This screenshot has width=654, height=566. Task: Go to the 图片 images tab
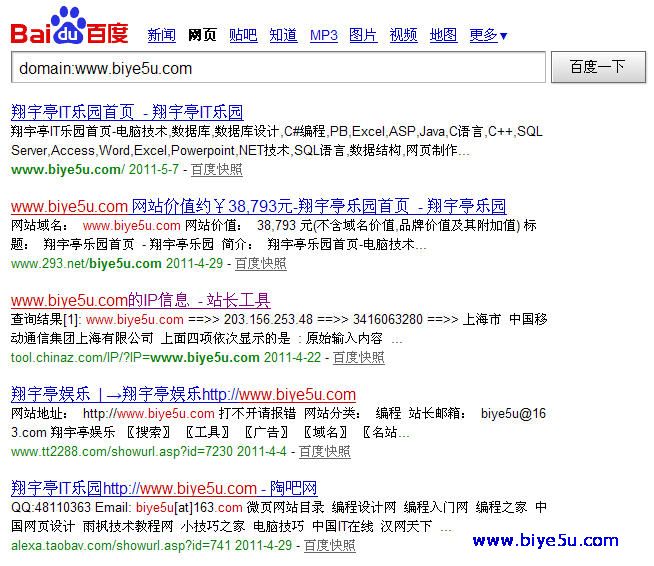(x=363, y=35)
